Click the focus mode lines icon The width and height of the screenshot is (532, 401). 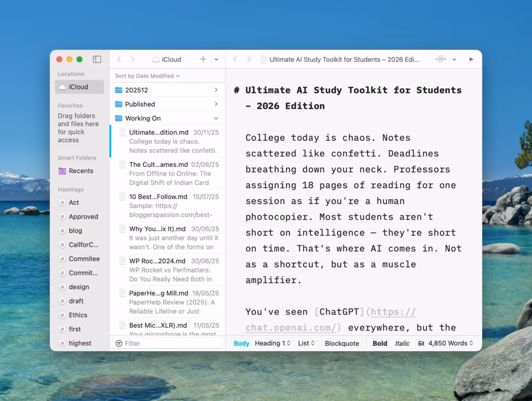point(441,59)
